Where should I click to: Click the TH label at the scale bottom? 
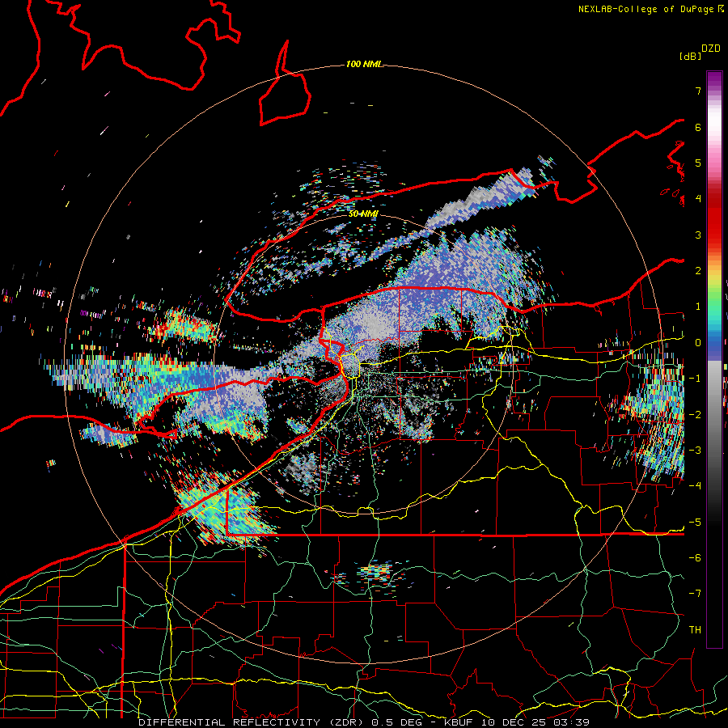coord(695,629)
